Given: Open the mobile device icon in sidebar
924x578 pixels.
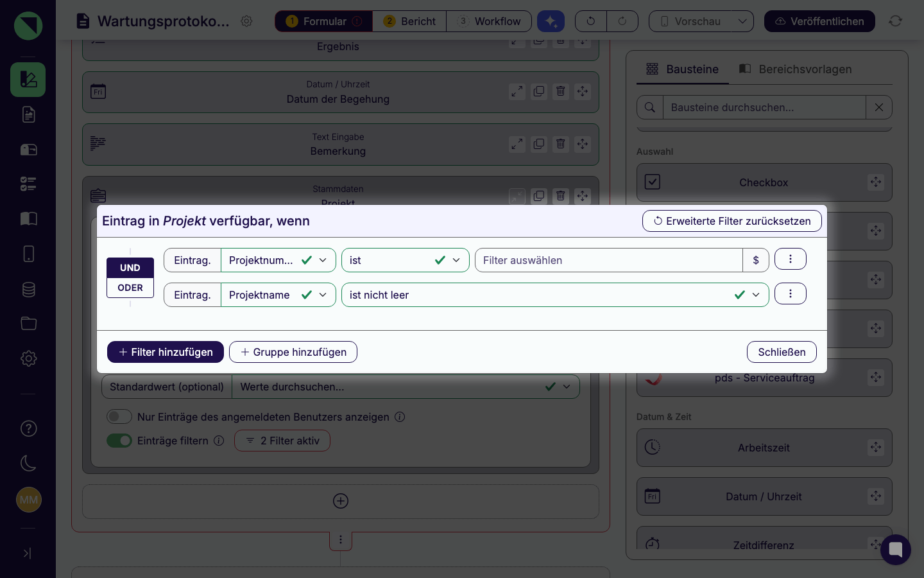Looking at the screenshot, I should click(x=28, y=254).
